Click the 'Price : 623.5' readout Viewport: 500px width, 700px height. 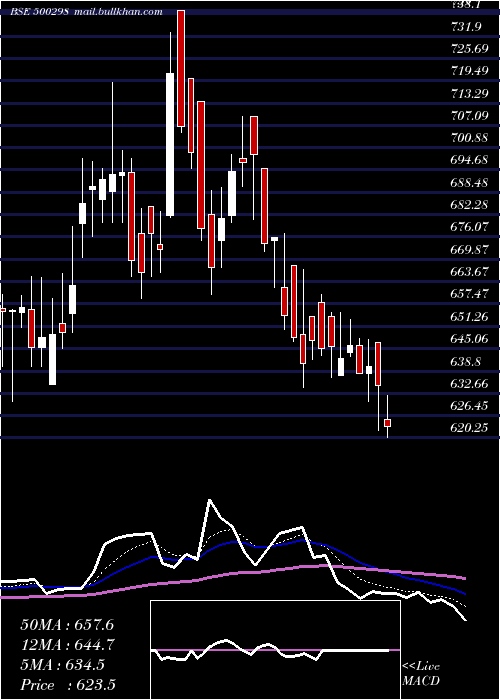pyautogui.click(x=68, y=685)
